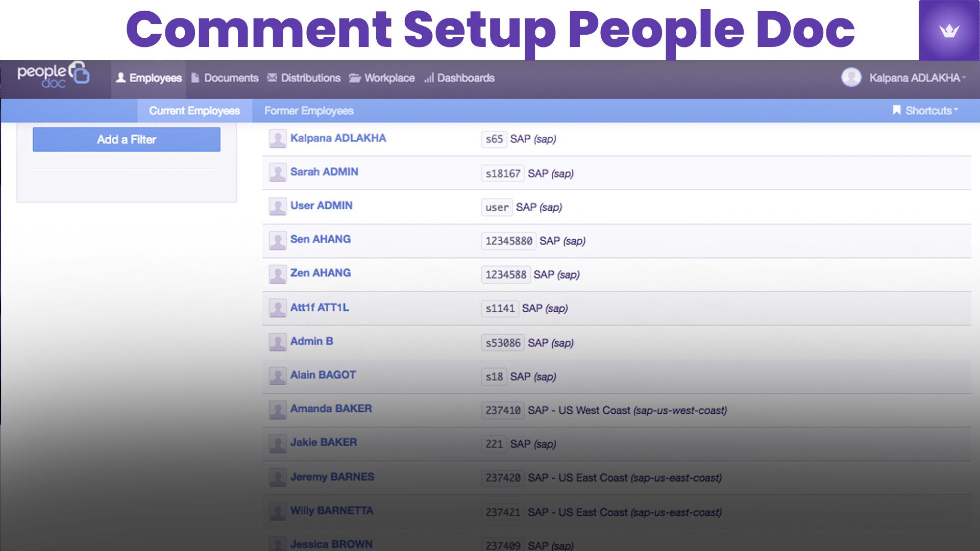Click avatar icon beside Zen AHANG
Screen dimensions: 980x551
(278, 274)
